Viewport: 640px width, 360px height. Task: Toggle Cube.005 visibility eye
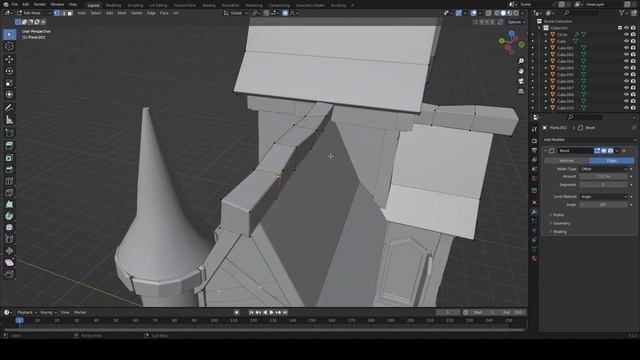click(626, 75)
